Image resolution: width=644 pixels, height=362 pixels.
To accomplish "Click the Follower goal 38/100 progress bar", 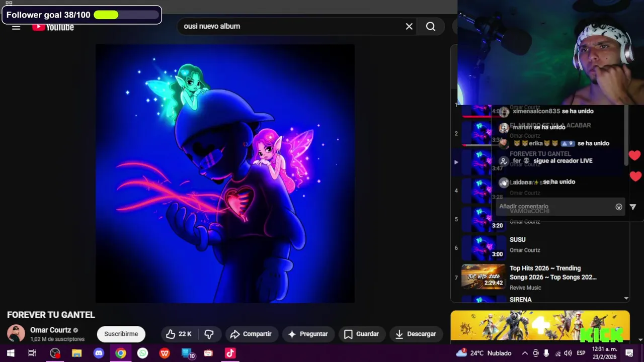I will (127, 15).
